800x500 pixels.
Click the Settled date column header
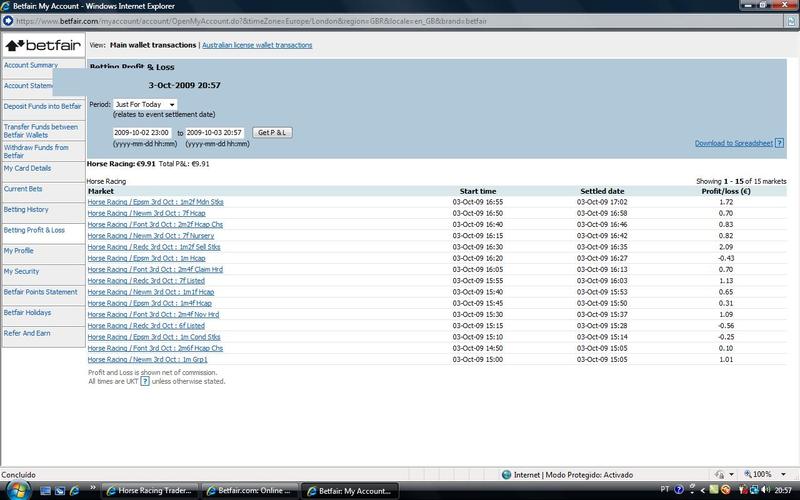(602, 191)
